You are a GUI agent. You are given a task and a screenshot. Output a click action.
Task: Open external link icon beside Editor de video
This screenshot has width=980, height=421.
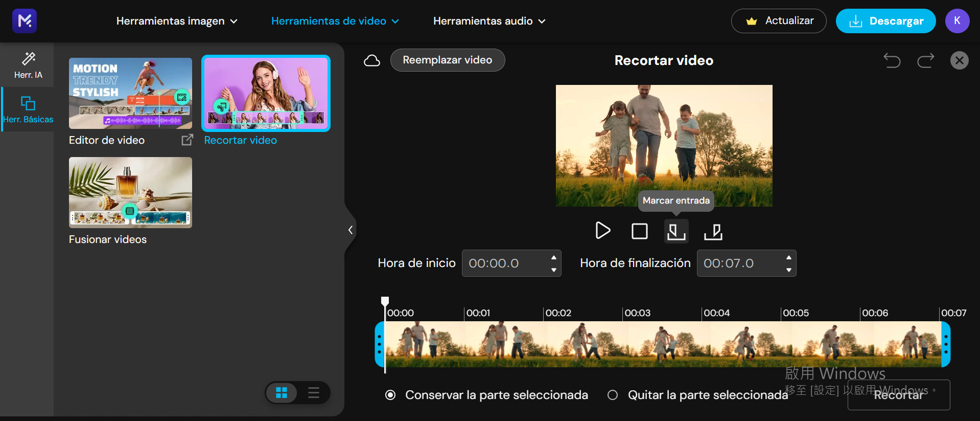point(188,140)
